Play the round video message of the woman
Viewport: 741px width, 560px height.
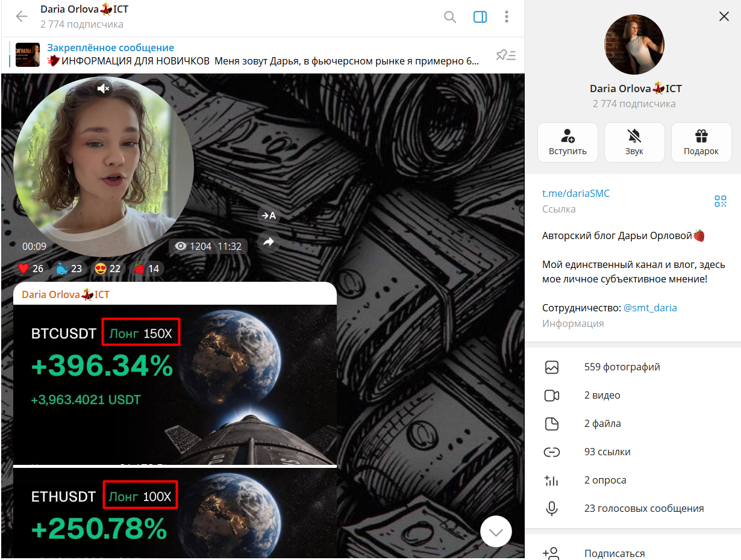[x=104, y=167]
